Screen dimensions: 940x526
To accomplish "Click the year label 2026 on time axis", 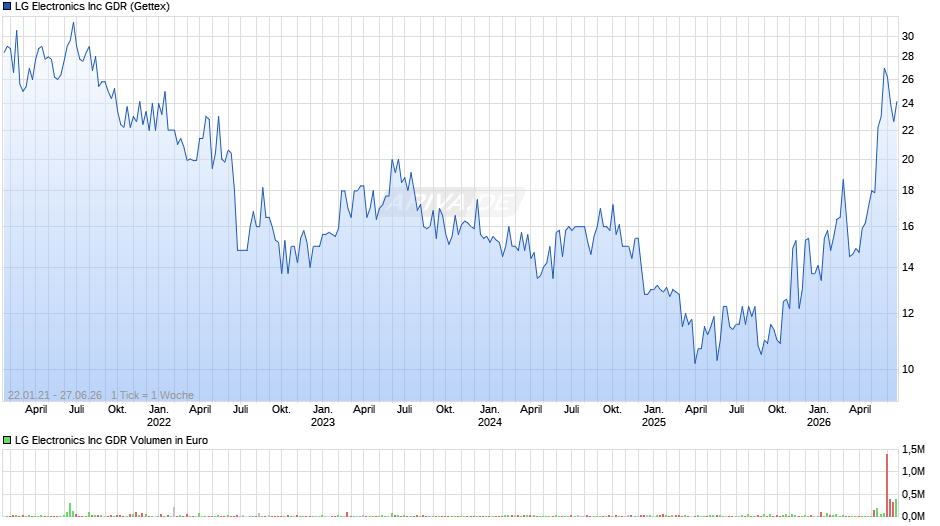I will pos(818,422).
